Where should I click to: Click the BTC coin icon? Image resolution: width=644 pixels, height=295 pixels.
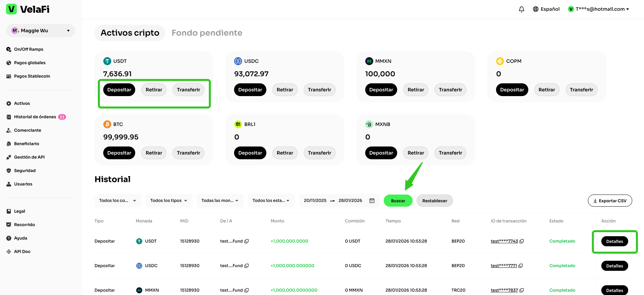(x=107, y=124)
